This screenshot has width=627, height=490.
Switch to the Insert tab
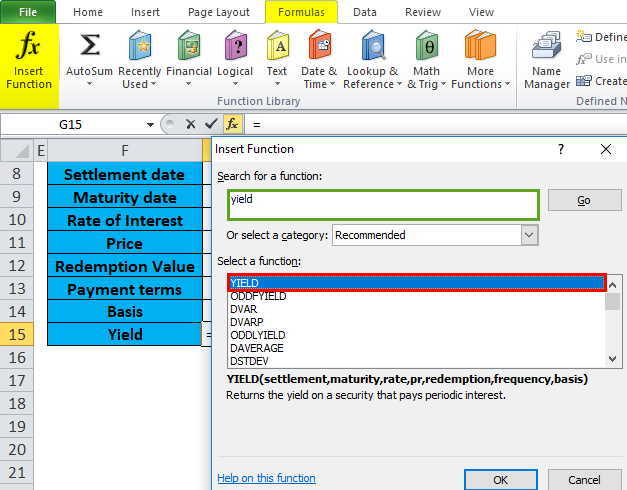(145, 12)
